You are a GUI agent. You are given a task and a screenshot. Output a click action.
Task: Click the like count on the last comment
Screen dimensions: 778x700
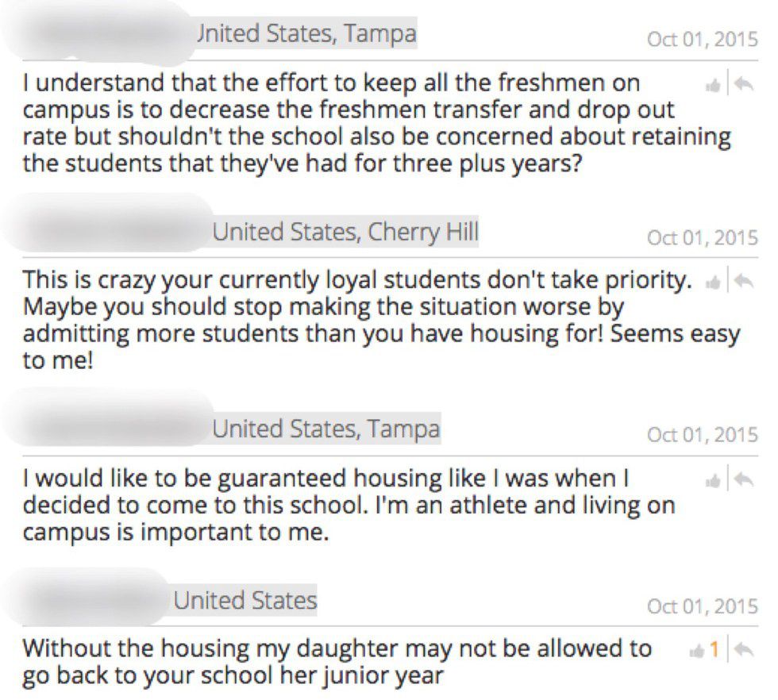pos(714,649)
